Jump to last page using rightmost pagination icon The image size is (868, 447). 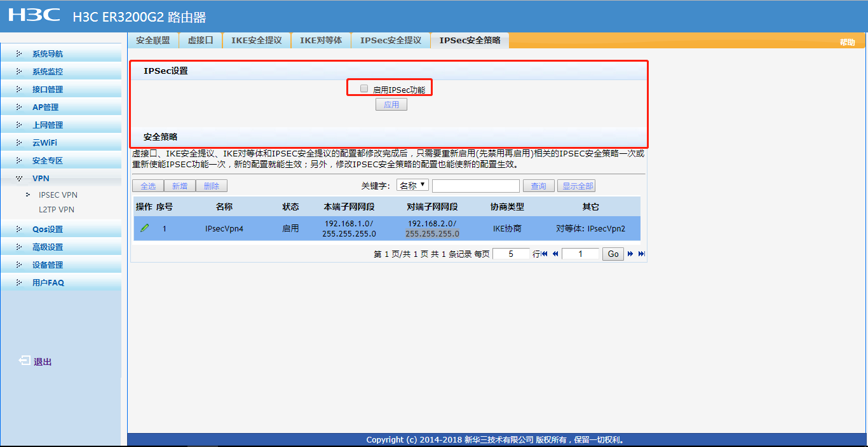point(641,254)
